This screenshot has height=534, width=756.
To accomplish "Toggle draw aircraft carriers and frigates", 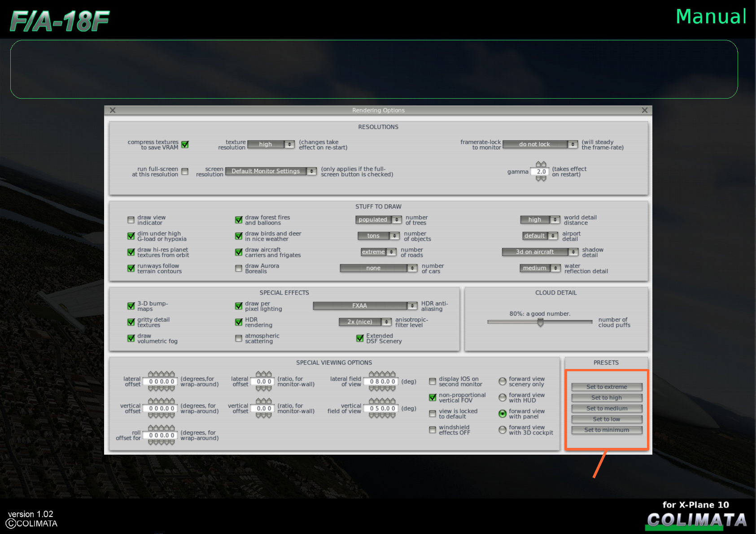I will 239,252.
